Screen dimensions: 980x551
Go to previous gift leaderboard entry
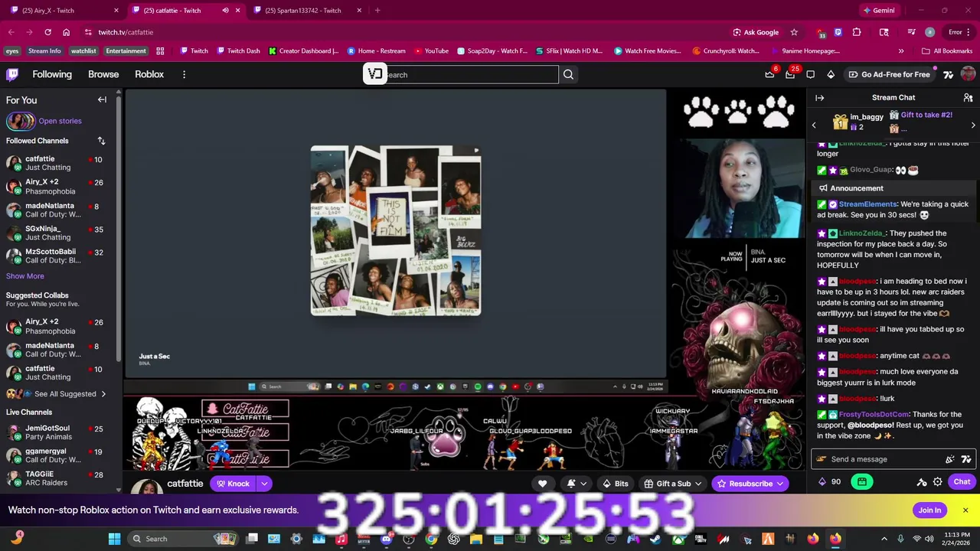point(814,125)
